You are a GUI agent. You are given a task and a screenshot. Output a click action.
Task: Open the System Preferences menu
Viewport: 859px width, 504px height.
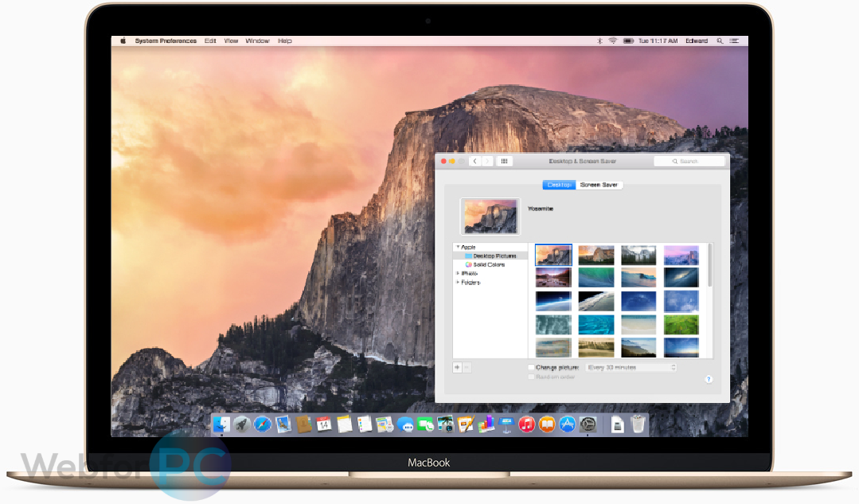tap(166, 41)
